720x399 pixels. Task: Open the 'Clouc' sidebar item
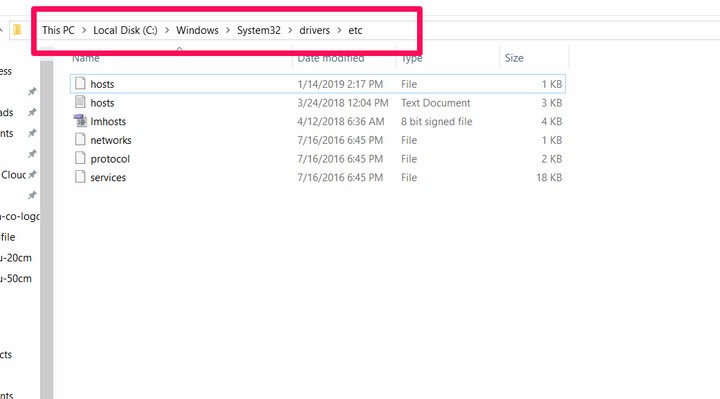coord(13,175)
